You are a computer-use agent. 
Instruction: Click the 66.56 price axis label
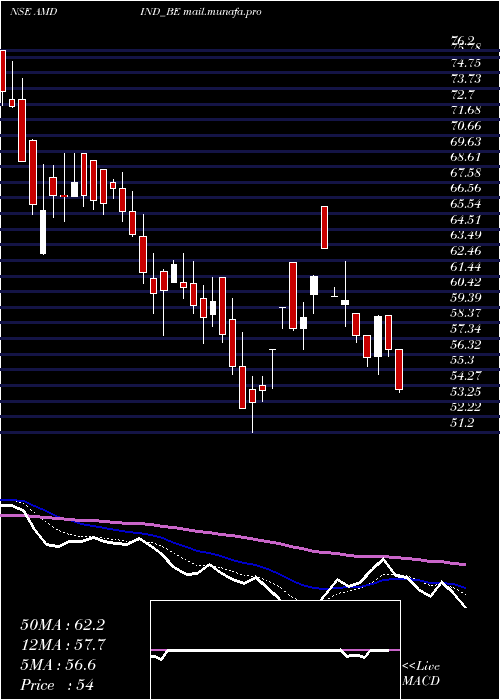tap(466, 188)
